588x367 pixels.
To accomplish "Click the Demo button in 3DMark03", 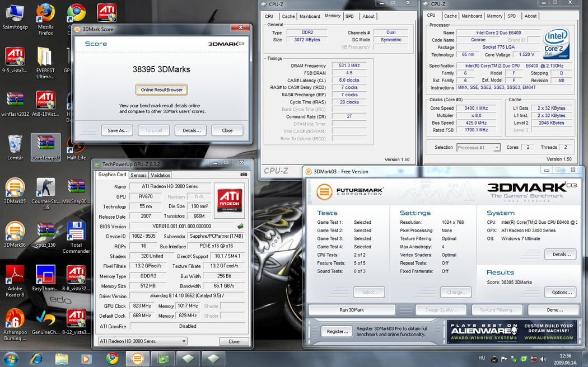I will coord(554,310).
